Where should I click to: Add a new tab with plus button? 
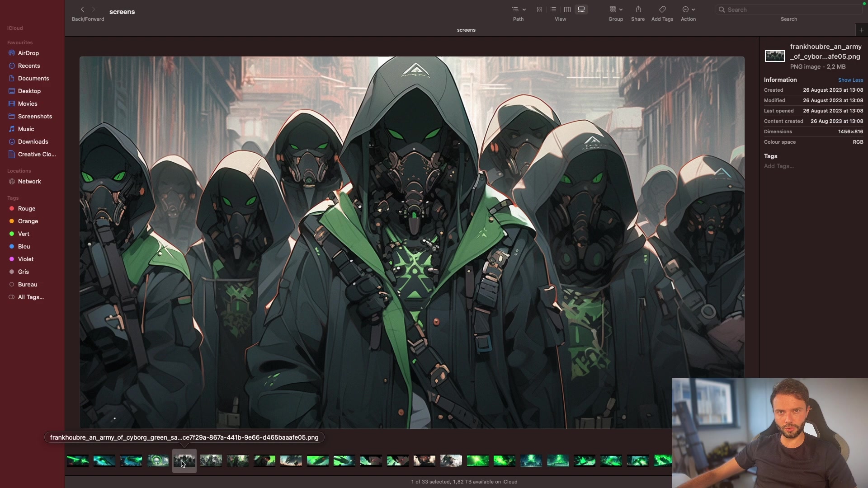[861, 30]
